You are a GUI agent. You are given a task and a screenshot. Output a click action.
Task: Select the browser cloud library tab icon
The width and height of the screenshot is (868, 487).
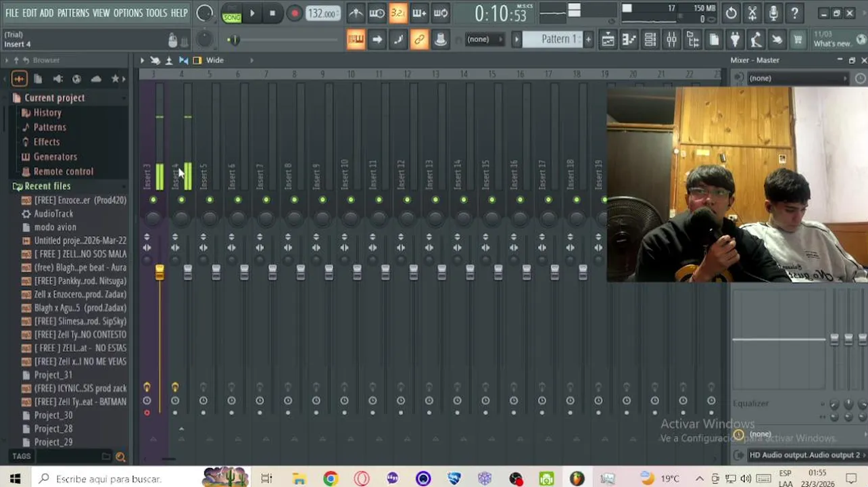(x=96, y=79)
